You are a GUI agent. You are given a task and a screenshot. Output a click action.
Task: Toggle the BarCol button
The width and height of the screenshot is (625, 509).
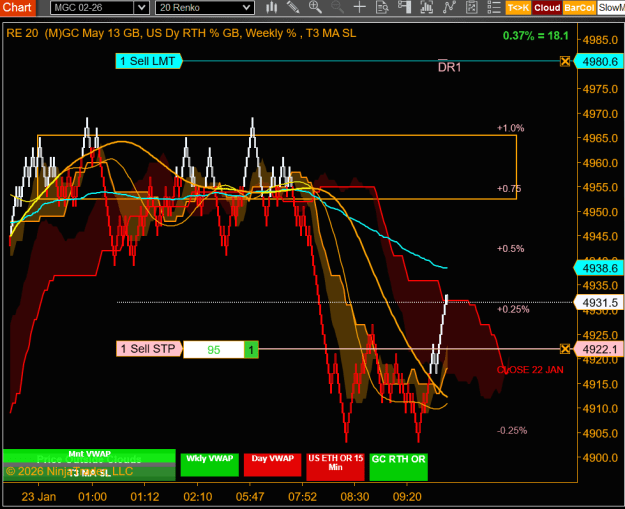pos(579,8)
